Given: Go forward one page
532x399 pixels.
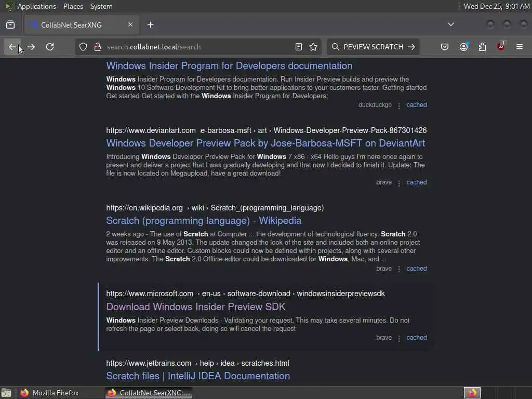Looking at the screenshot, I should point(31,47).
